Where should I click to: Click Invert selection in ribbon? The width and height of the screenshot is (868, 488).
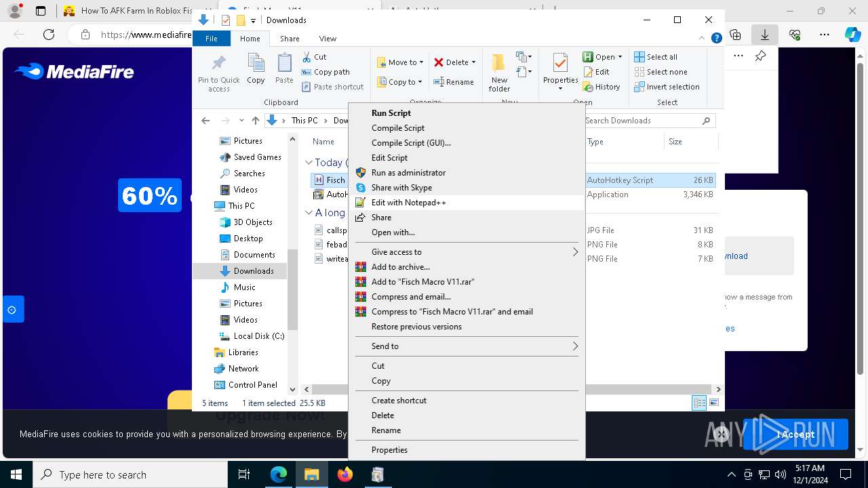tap(667, 87)
